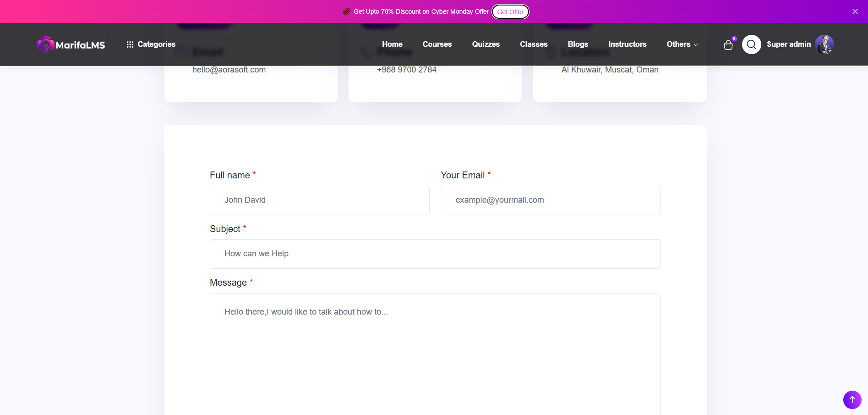Dismiss the Cyber Monday offer banner

coord(855,11)
